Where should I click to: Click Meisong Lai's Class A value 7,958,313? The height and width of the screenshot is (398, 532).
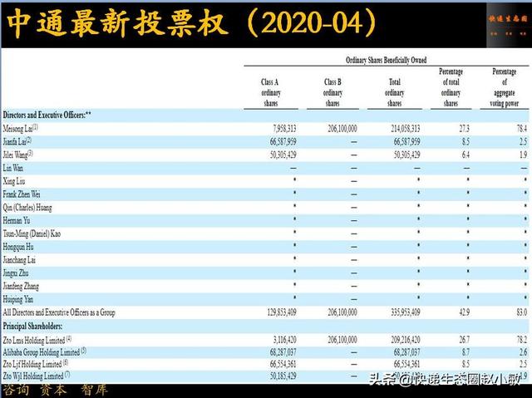coord(284,129)
